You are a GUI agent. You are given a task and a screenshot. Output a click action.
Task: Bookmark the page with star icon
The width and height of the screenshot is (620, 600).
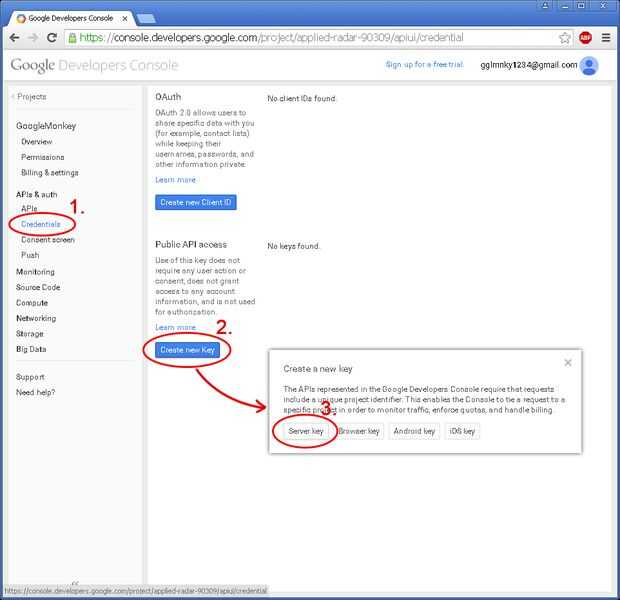coord(564,38)
